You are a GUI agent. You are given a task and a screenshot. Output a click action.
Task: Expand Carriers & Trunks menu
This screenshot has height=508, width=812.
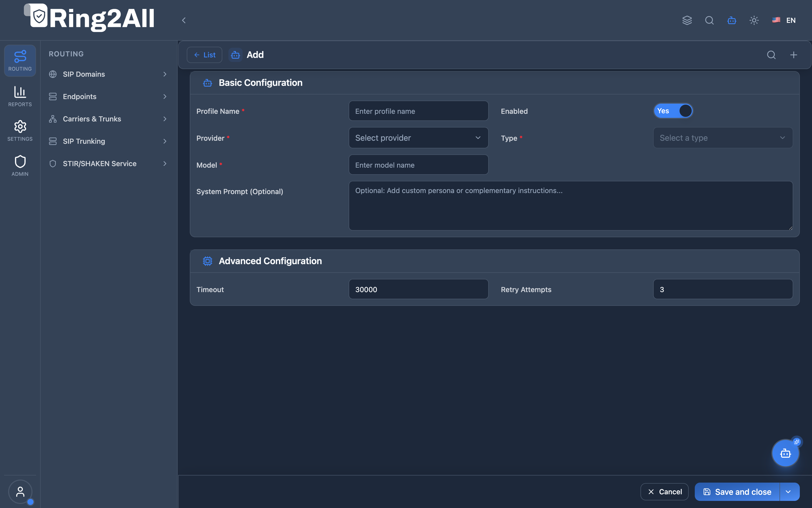108,119
